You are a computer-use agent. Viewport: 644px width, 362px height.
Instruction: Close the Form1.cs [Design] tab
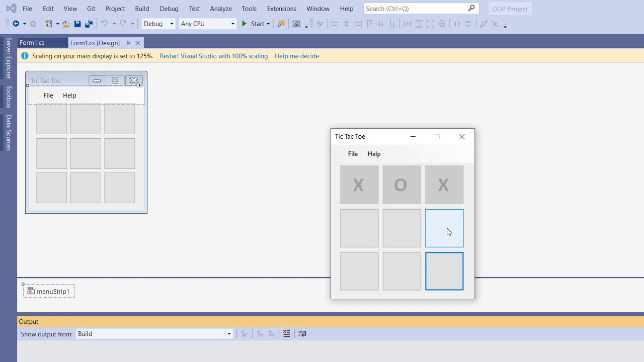click(x=138, y=43)
